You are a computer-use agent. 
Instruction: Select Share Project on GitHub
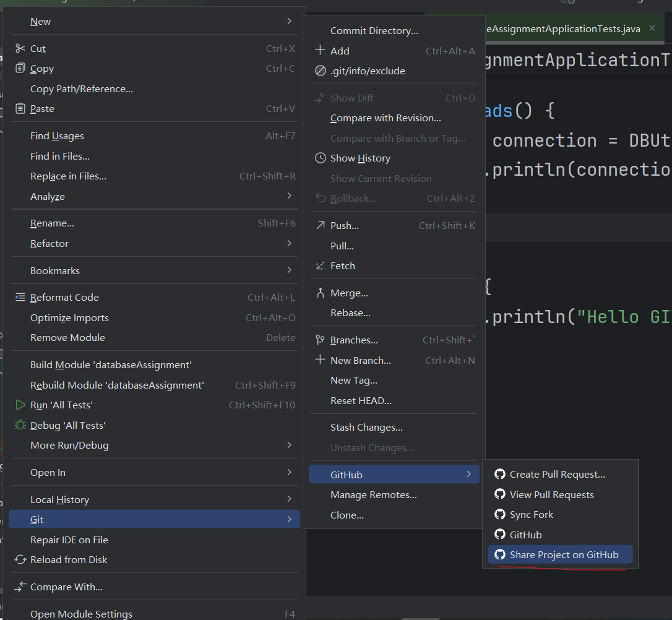pyautogui.click(x=564, y=555)
